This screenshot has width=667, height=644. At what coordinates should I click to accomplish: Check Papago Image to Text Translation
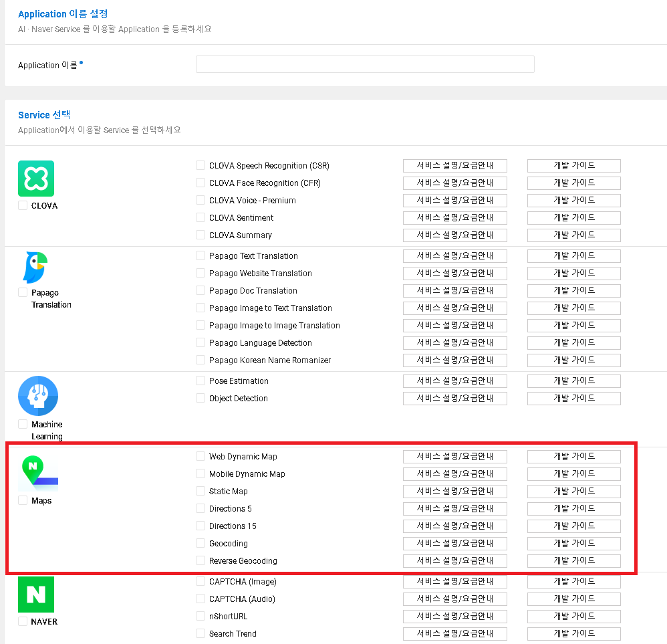tap(201, 308)
